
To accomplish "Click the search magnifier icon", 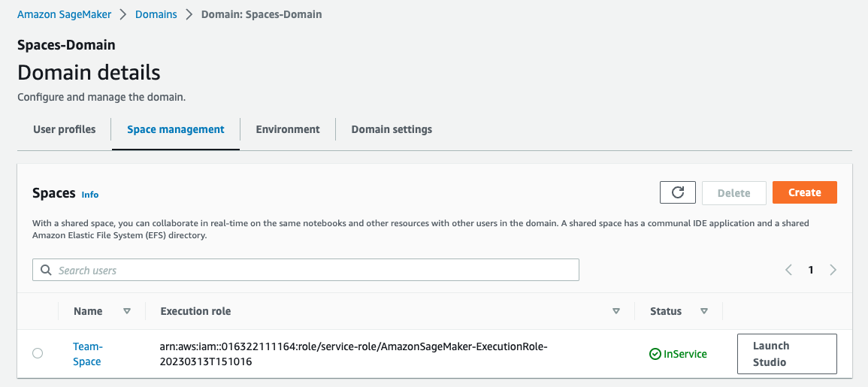I will tap(46, 271).
